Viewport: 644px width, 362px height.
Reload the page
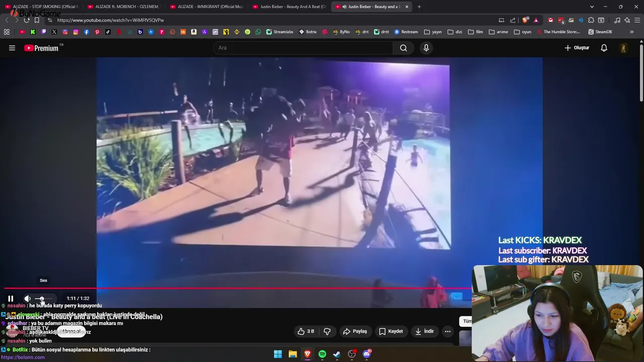tap(26, 20)
